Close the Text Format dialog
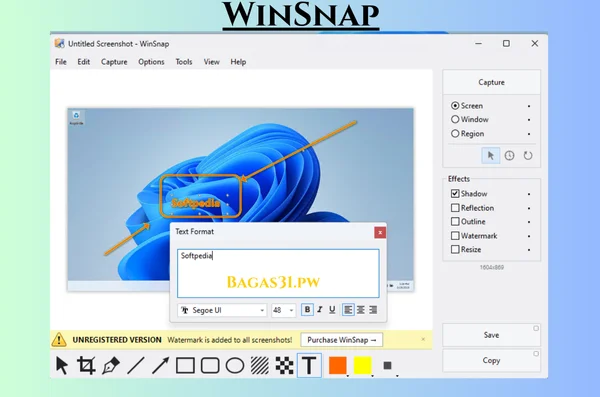Viewport: 600px width, 397px height. [x=380, y=232]
